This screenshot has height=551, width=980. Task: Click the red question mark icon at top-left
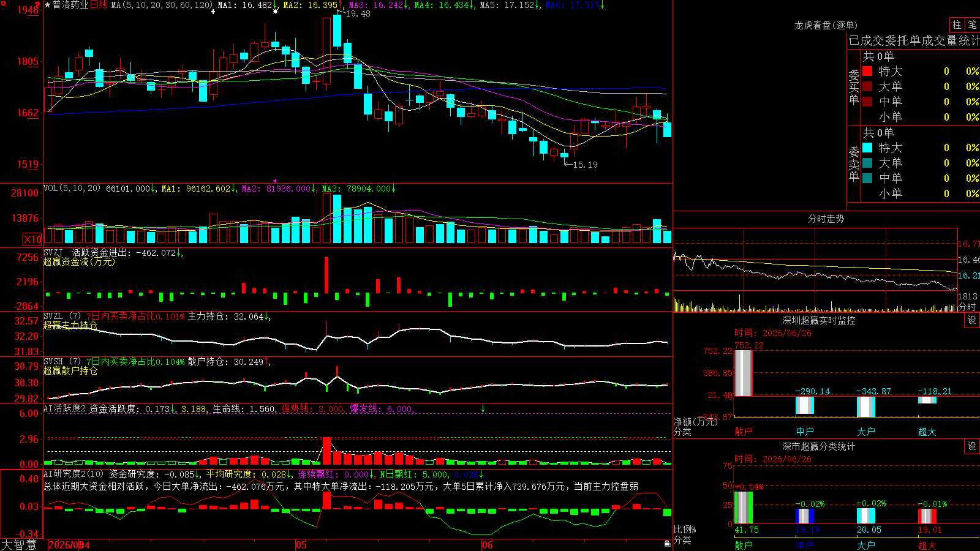(37, 5)
